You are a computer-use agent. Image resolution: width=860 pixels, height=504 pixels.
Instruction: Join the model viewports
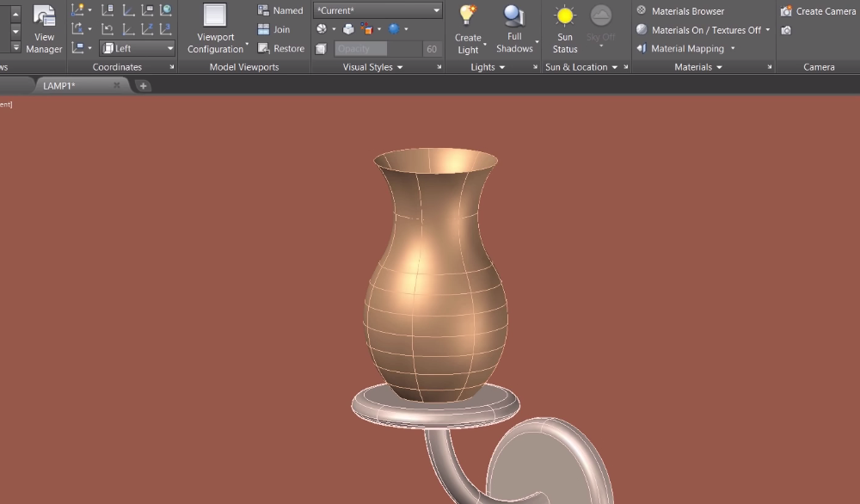click(273, 29)
